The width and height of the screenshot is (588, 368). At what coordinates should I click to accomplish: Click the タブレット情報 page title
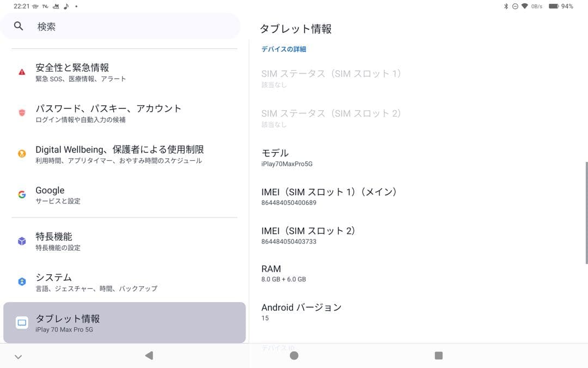click(x=296, y=29)
